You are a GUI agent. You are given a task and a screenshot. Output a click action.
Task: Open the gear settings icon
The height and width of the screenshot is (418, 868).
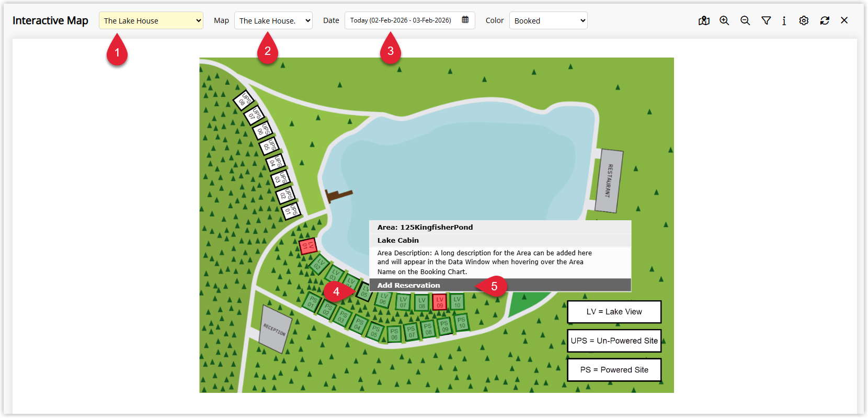coord(804,20)
